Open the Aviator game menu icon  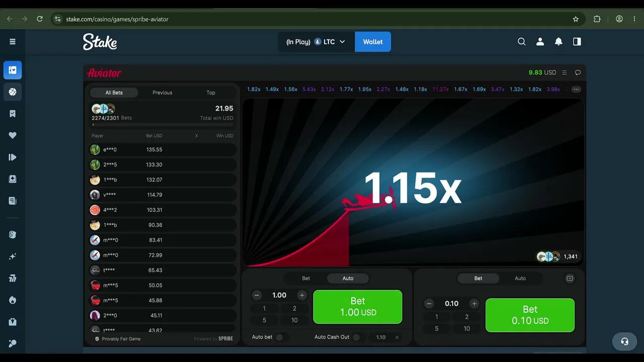(x=565, y=72)
